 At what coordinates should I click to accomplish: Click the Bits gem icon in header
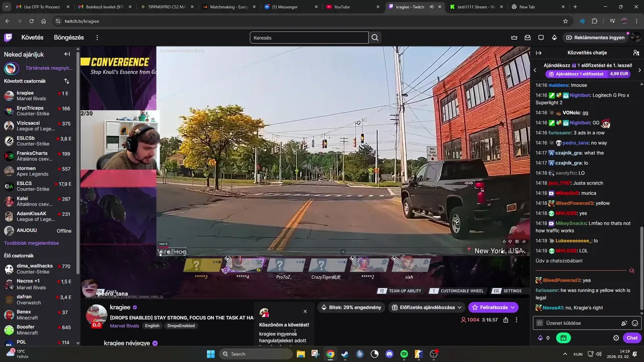coord(554,37)
